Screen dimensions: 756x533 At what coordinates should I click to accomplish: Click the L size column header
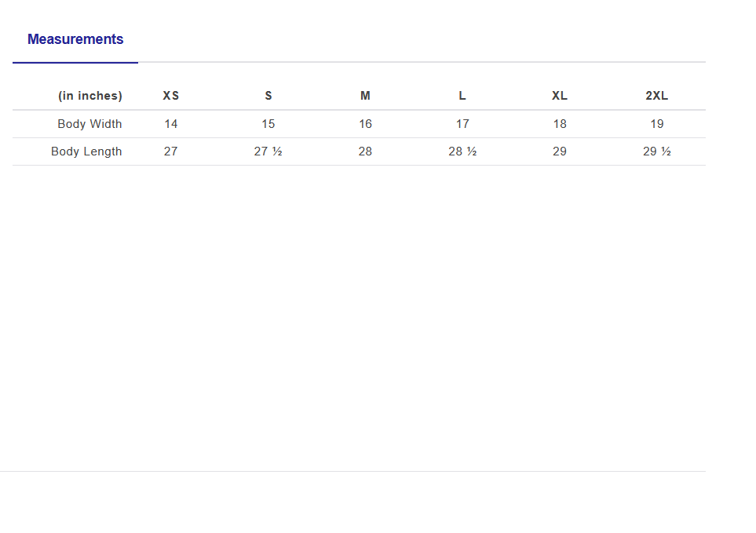[462, 96]
